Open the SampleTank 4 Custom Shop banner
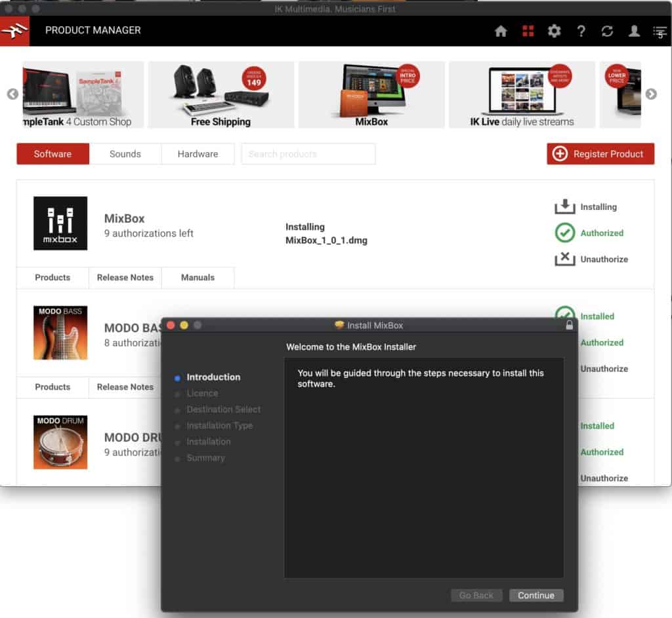 pyautogui.click(x=83, y=94)
